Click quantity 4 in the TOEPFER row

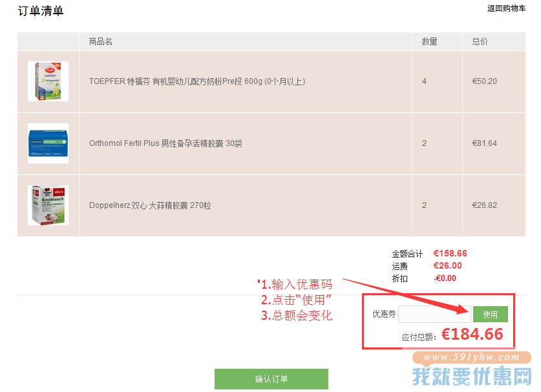pos(425,81)
